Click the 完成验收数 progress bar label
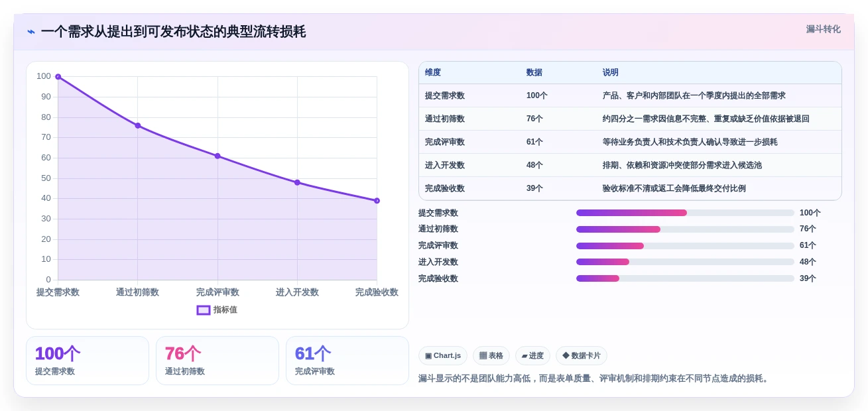Screen dimensions: 868x411 point(438,278)
